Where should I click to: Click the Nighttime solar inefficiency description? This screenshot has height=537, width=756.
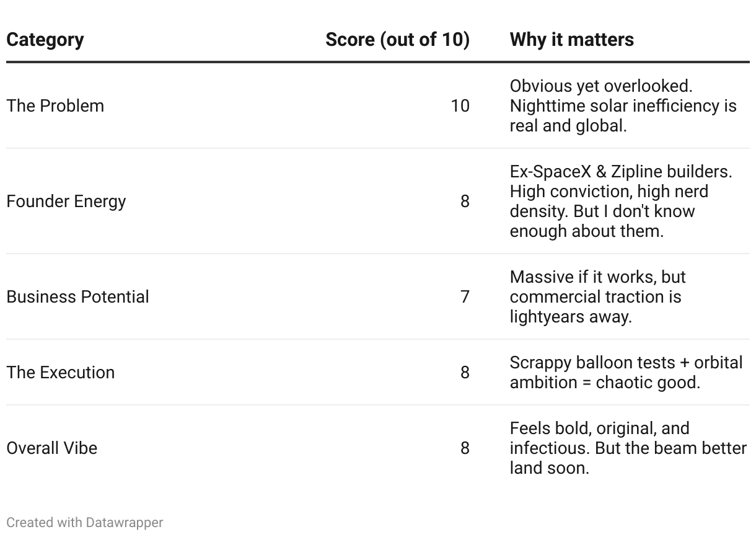click(623, 106)
